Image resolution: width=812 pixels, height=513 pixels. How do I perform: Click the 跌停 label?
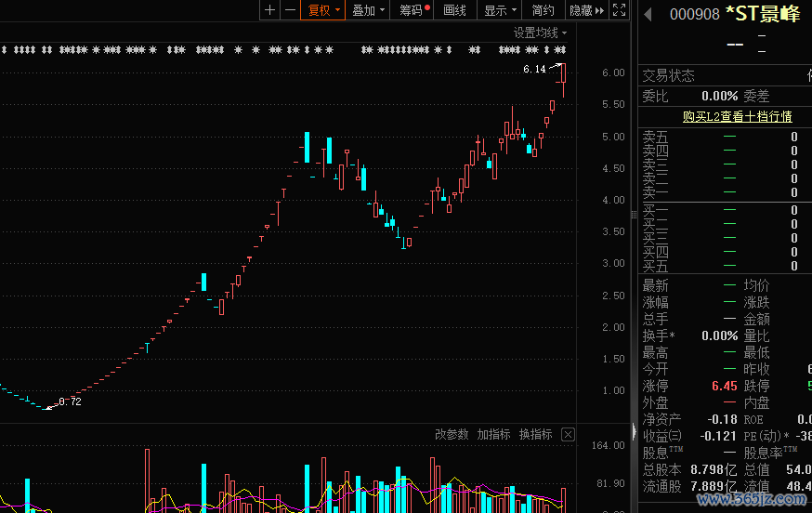point(756,386)
